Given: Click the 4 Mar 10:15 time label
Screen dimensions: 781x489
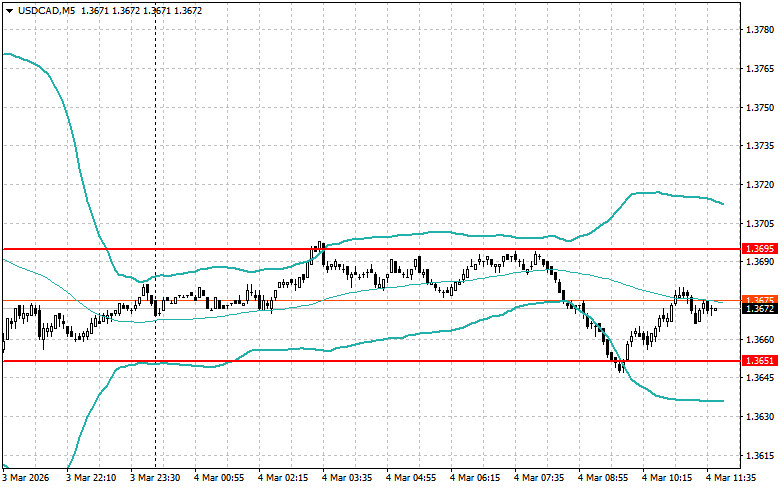Looking at the screenshot, I should (x=666, y=478).
